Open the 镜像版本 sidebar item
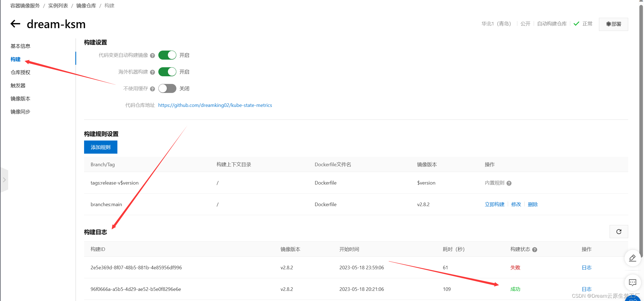Image resolution: width=644 pixels, height=301 pixels. coord(20,99)
